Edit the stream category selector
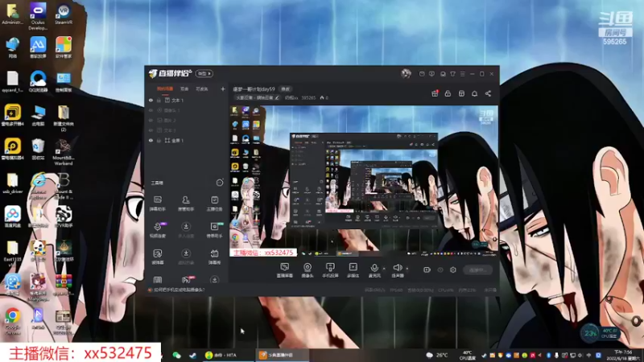 257,97
